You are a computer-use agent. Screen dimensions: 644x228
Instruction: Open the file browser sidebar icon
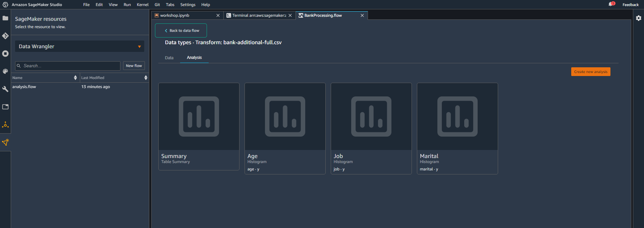pos(5,18)
